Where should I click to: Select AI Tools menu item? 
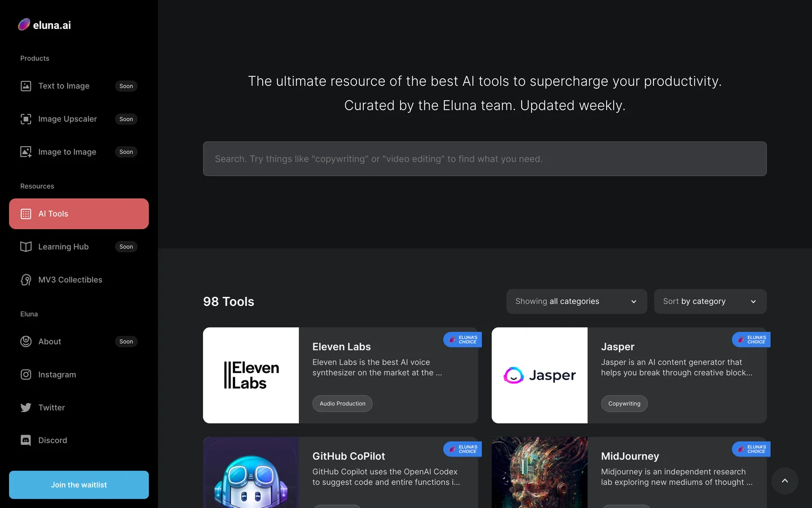(x=79, y=214)
